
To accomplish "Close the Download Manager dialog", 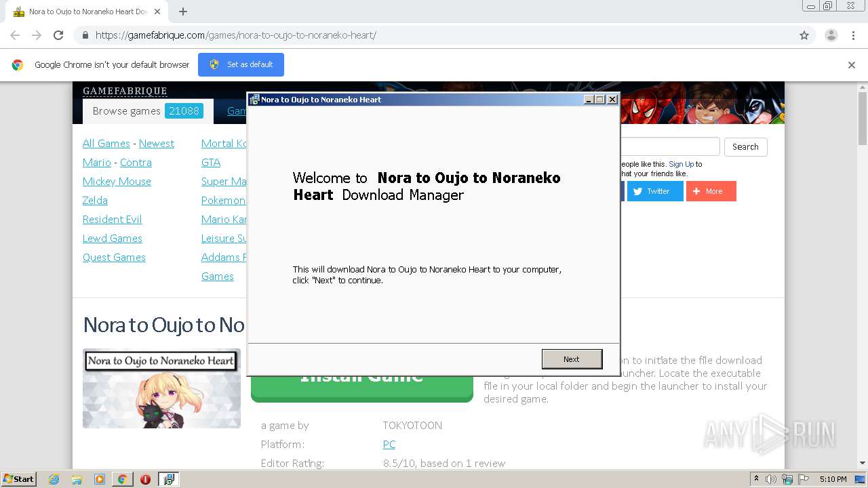I will [612, 100].
